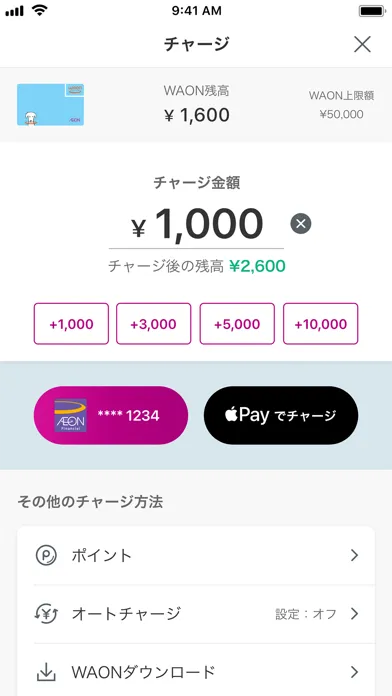Tap the AEON Financial card logo
The height and width of the screenshot is (696, 392).
point(70,415)
